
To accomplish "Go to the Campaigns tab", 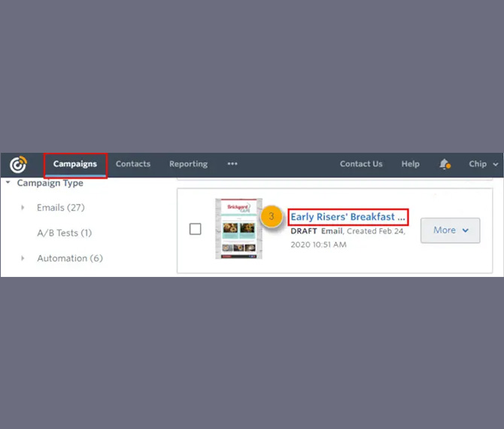I will pos(75,164).
